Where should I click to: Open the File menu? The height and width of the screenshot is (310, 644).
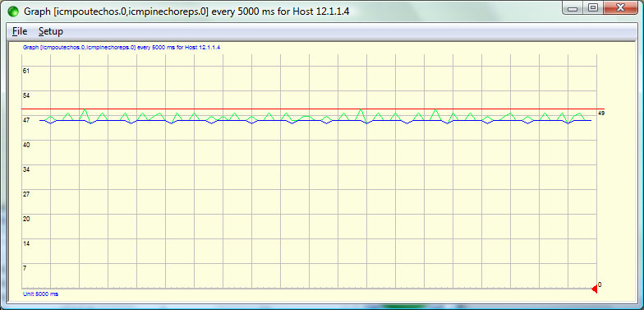pyautogui.click(x=20, y=31)
